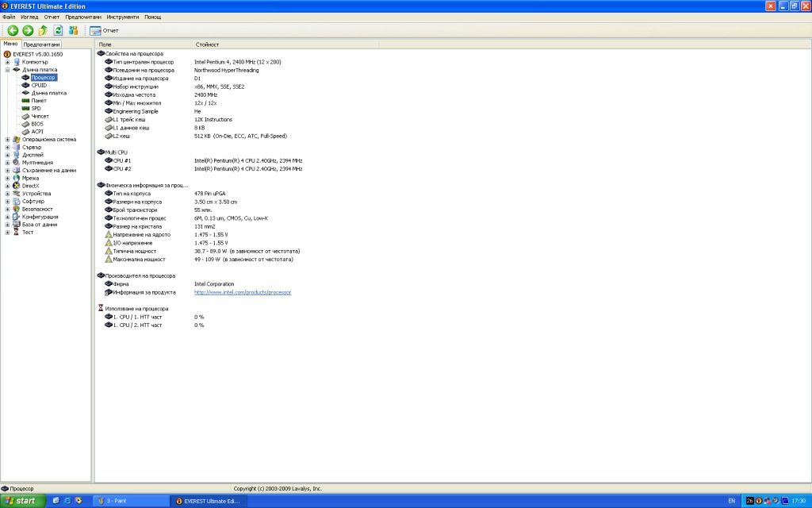
Task: Expand the Съхранение на данни tree node
Action: pos(7,171)
